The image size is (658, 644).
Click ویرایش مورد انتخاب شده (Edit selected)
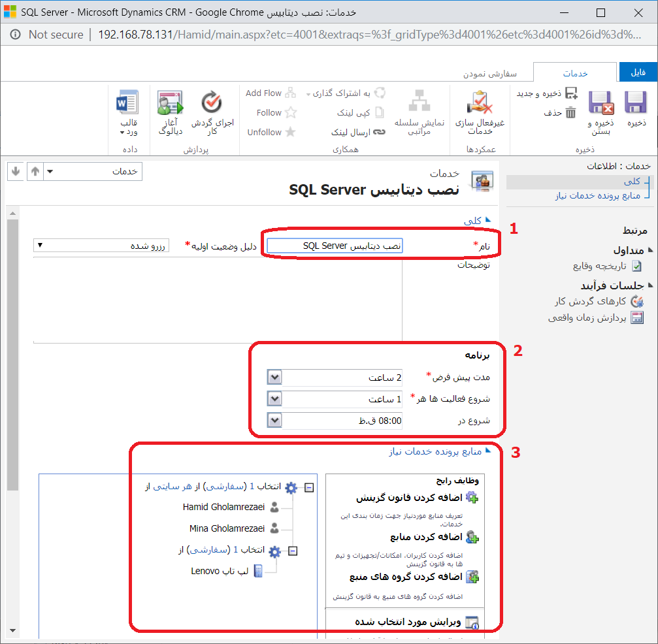pyautogui.click(x=416, y=622)
